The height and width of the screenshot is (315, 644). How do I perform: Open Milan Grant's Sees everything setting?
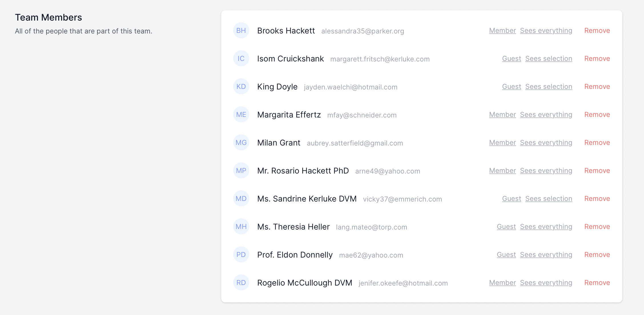[546, 143]
